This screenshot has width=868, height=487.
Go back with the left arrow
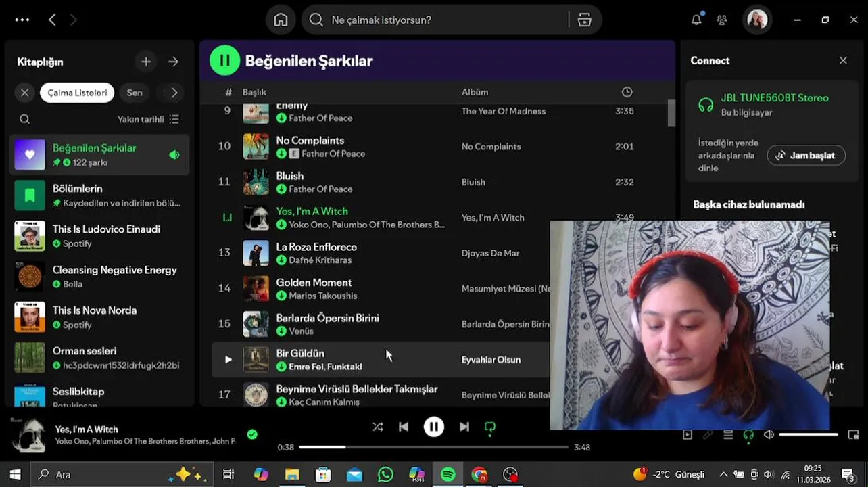[52, 20]
